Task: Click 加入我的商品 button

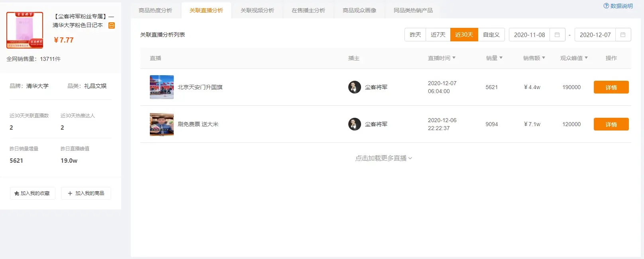Action: (x=86, y=193)
